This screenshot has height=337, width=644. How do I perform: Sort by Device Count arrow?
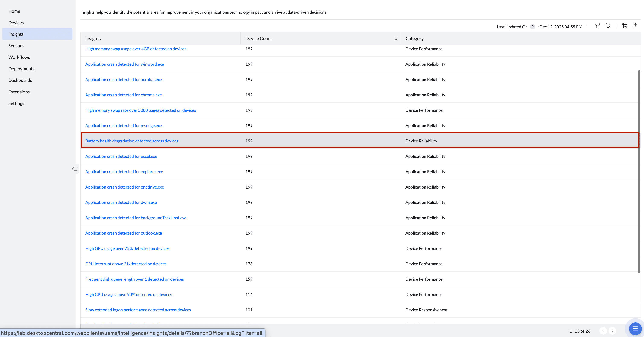click(396, 38)
